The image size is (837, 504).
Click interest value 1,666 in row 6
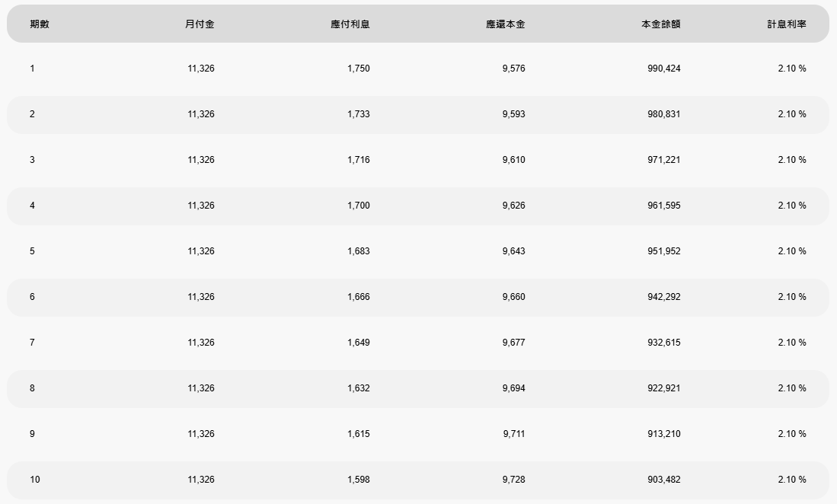point(358,297)
